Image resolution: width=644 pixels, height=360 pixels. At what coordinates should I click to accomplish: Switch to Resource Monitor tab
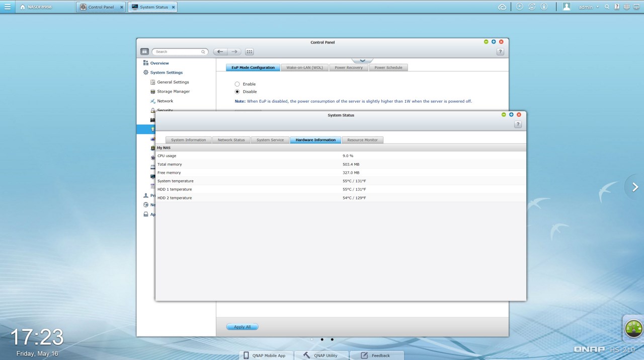[363, 140]
